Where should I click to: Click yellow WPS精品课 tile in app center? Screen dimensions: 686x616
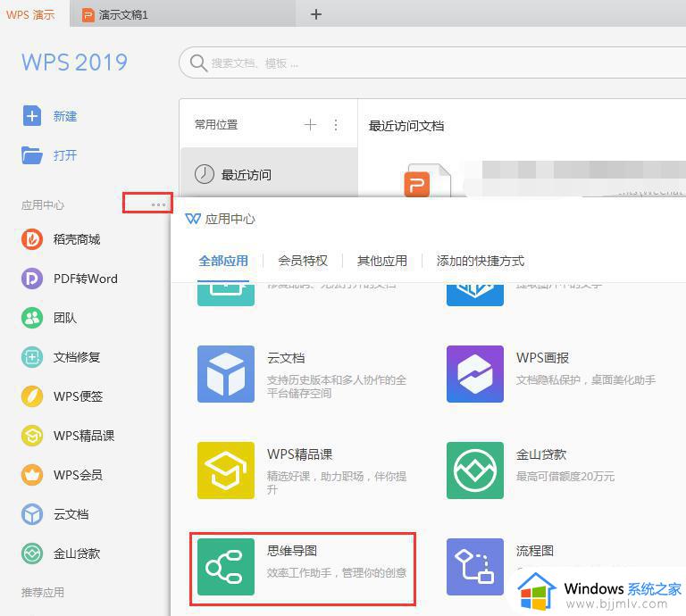click(226, 470)
